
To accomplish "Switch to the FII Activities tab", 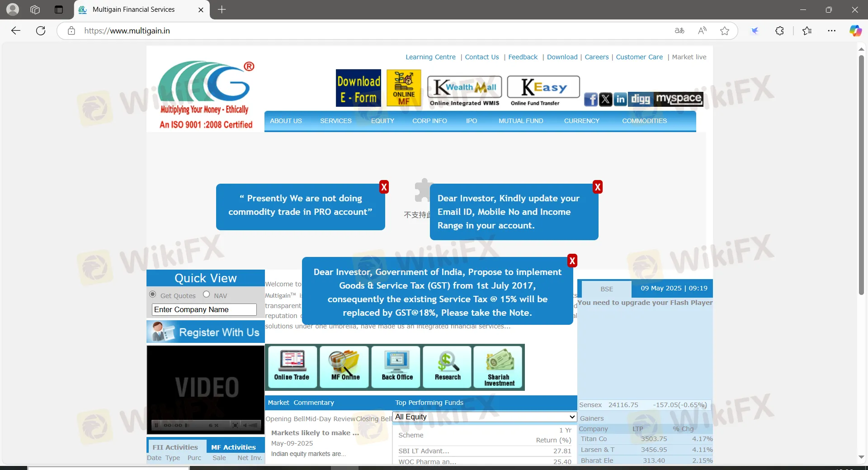I will click(x=175, y=447).
